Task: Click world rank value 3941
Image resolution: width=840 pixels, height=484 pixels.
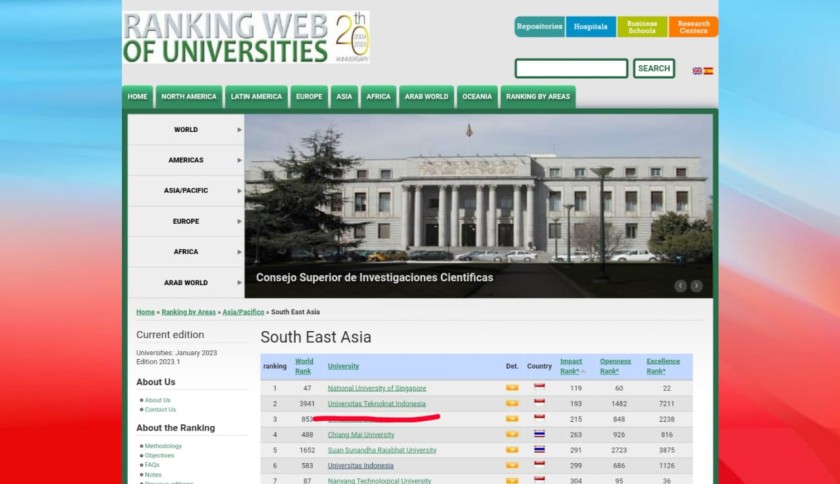Action: pos(307,404)
